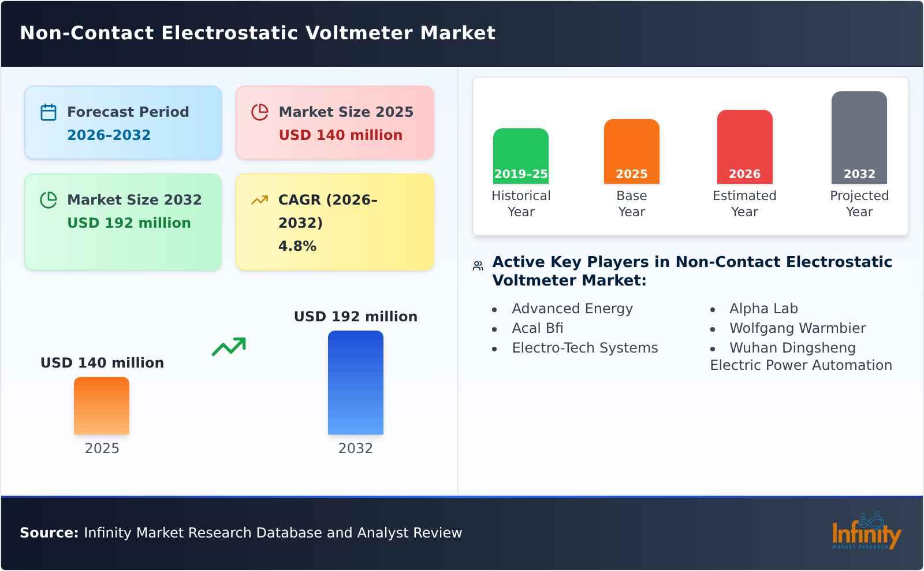924x571 pixels.
Task: Click the 'Estimated Year' label
Action: click(x=745, y=203)
